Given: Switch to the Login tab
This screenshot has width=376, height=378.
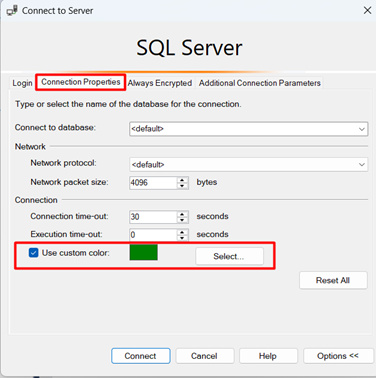Looking at the screenshot, I should 22,83.
